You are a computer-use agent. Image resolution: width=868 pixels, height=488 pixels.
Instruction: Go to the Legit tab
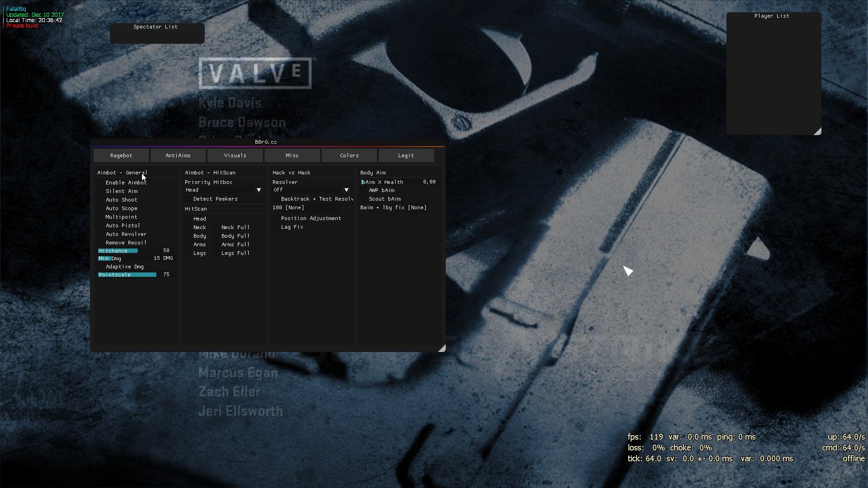pyautogui.click(x=406, y=155)
